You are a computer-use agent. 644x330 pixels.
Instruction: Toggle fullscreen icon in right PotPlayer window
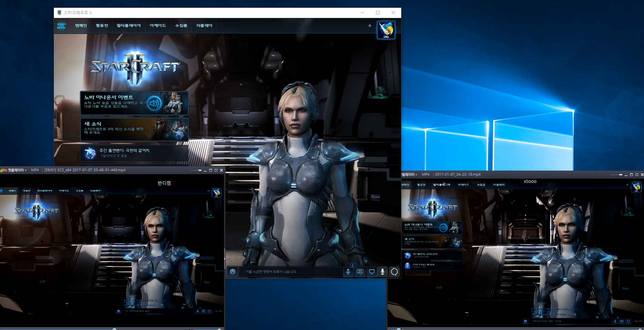point(637,175)
